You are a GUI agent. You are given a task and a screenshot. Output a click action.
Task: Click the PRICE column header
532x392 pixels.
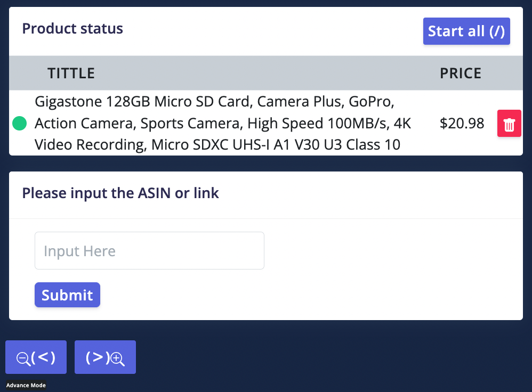[x=461, y=73]
